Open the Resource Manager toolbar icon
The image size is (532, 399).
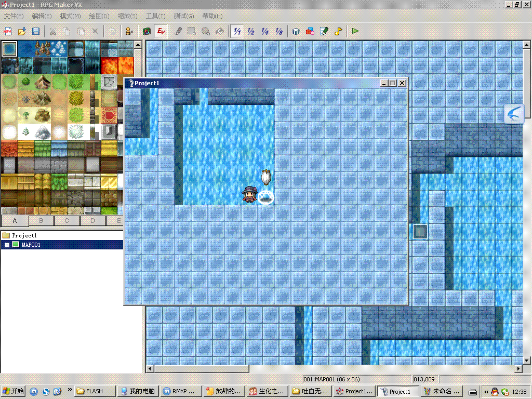pos(310,31)
